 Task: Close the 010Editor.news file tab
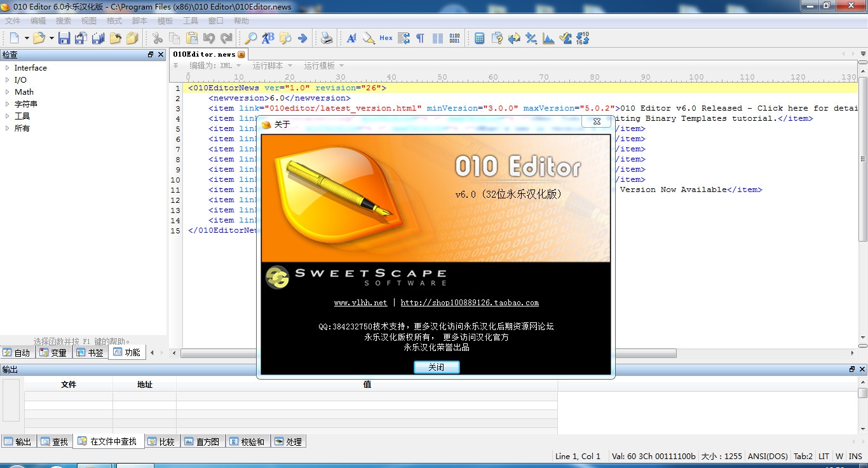pos(241,55)
